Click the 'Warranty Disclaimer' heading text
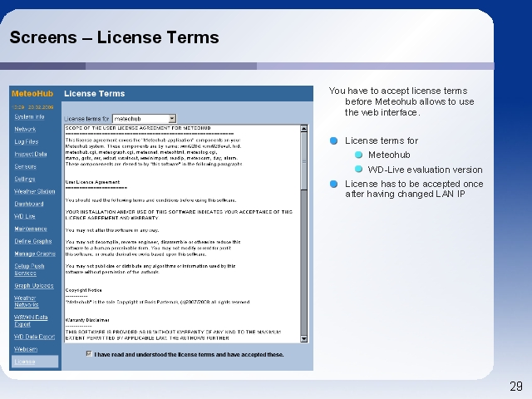Image resolution: width=532 pixels, height=399 pixels. [x=87, y=320]
